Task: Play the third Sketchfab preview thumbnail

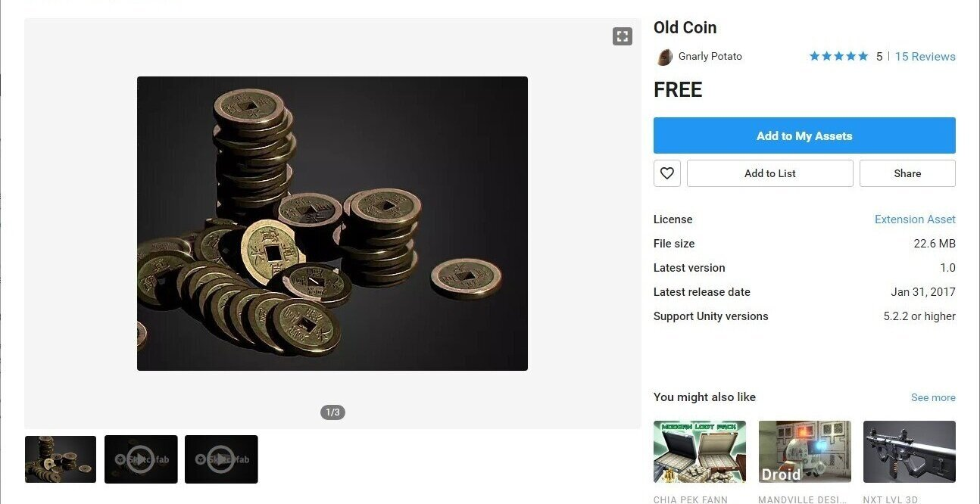Action: coord(221,459)
